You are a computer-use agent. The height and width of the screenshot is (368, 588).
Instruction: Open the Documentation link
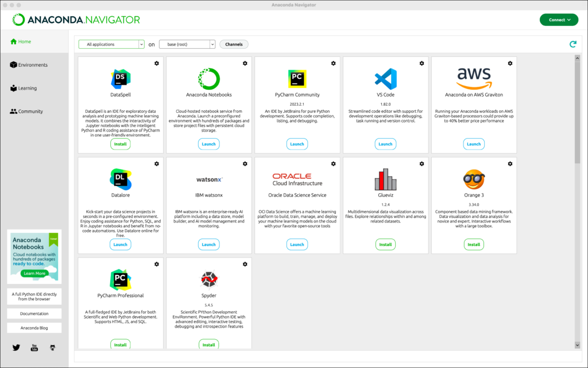34,313
